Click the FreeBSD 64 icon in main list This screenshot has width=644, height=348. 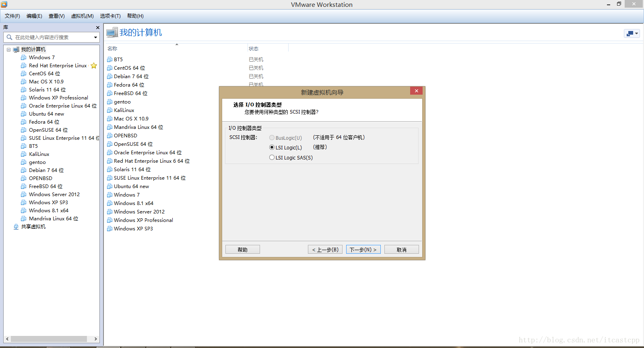110,93
